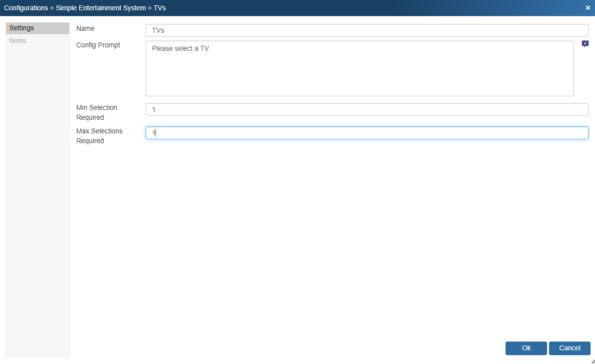Click the "Max Selections Required" label

[99, 136]
